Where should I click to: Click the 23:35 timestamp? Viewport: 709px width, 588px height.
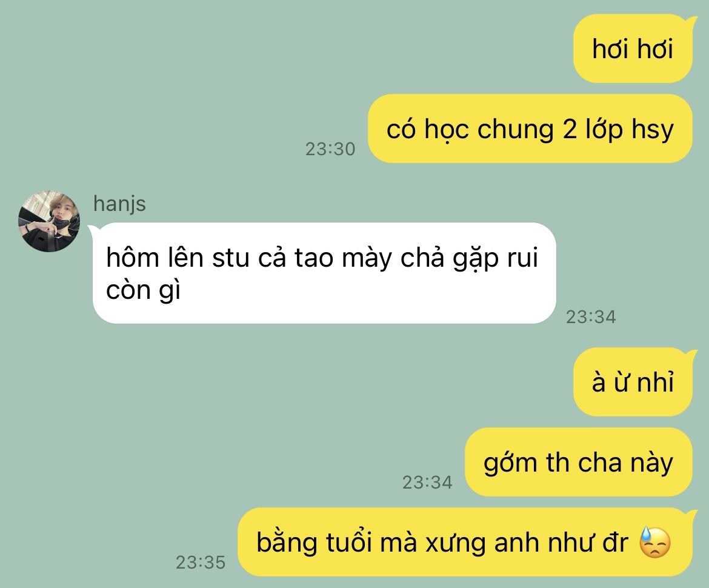pos(201,562)
